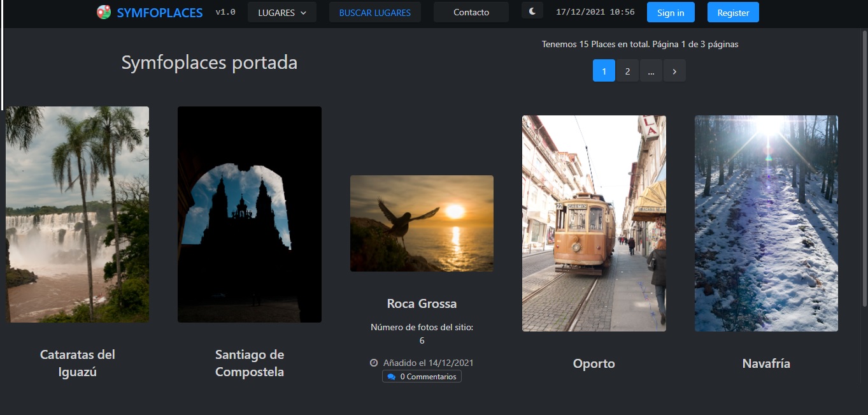Viewport: 868px width, 415px height.
Task: Open the Navafría snowy trail image
Action: [765, 223]
